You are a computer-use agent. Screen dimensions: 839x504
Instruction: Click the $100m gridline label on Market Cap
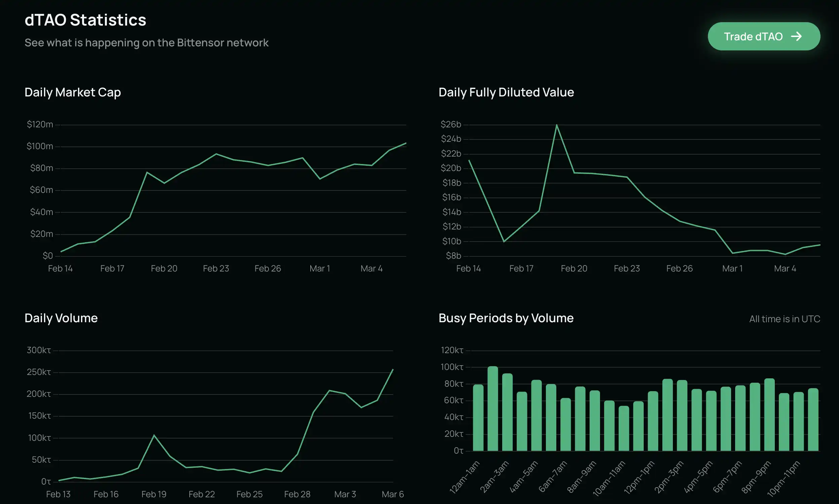tap(40, 146)
